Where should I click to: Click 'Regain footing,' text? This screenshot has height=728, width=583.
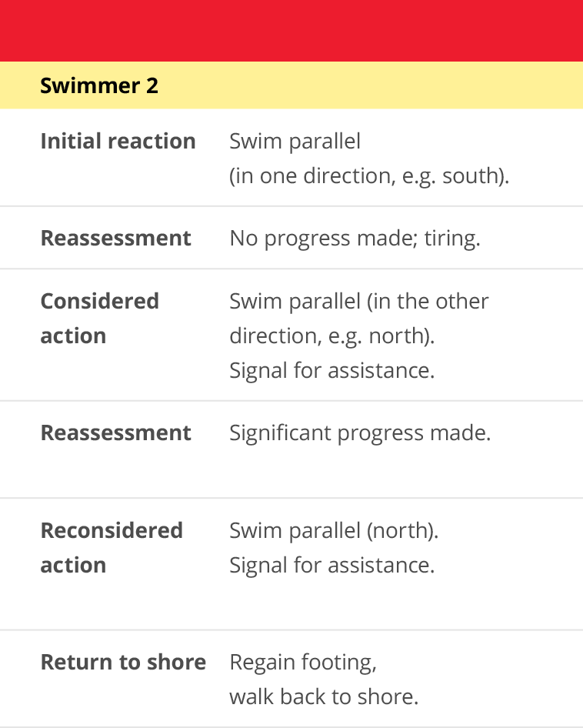[302, 663]
